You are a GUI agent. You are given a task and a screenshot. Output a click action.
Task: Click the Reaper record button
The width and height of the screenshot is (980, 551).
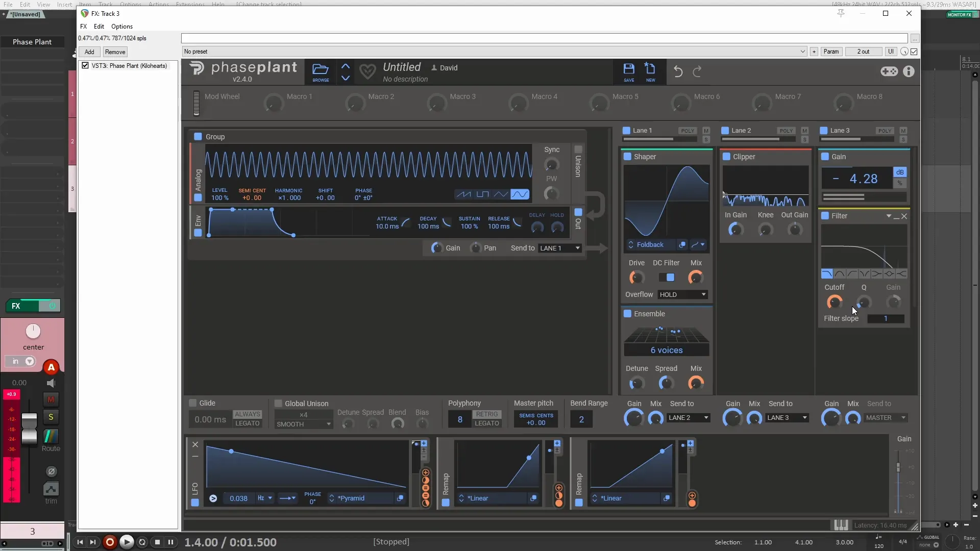click(109, 542)
